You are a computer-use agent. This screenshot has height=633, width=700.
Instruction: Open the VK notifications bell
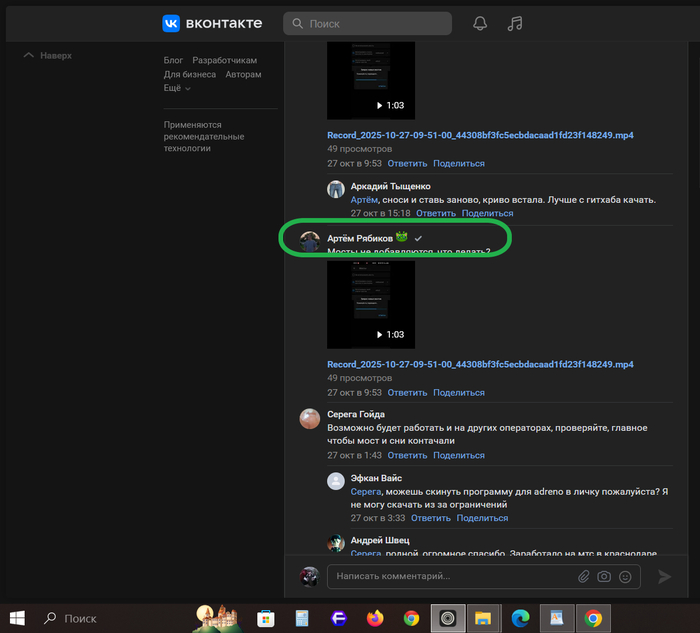click(x=480, y=23)
